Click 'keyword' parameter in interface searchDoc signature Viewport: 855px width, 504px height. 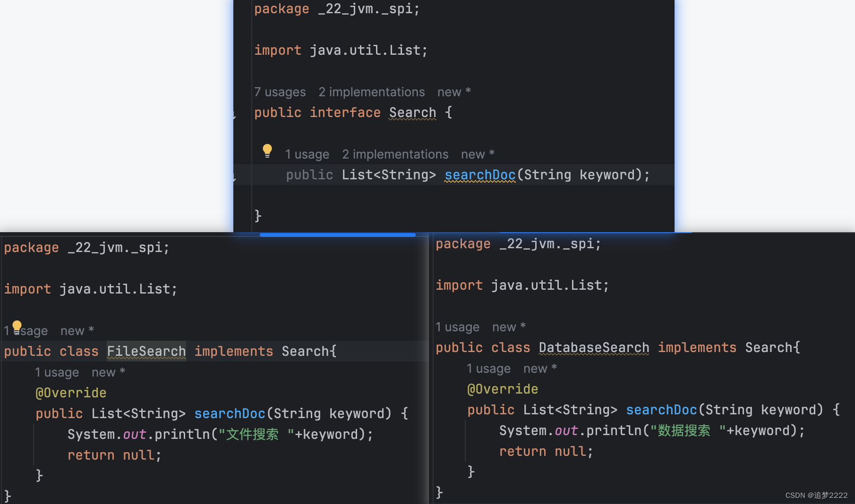coord(607,175)
